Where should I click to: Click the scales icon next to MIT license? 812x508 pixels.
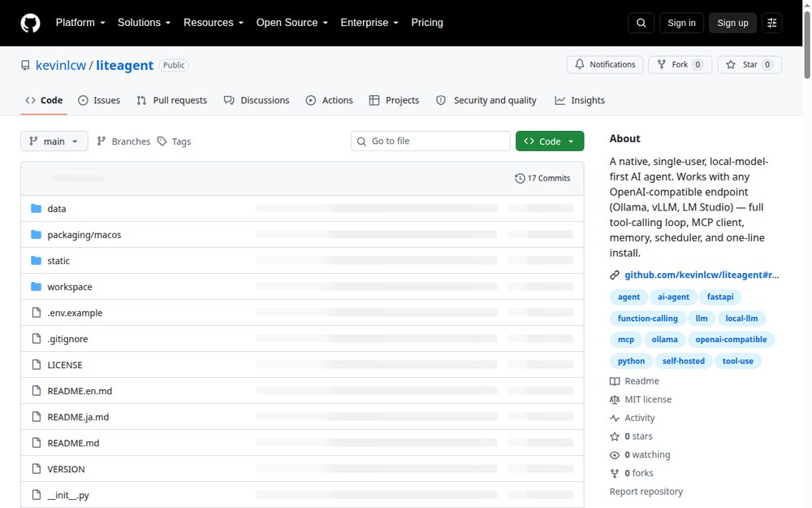point(615,400)
